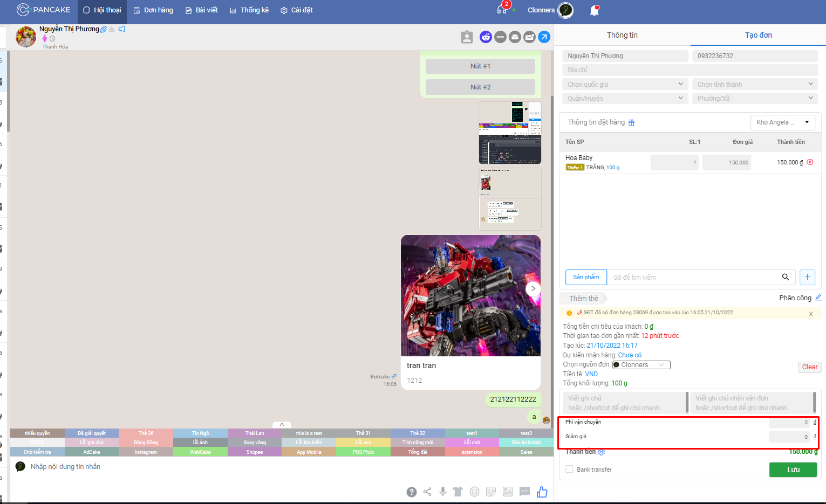Open the sticker picker icon

click(491, 492)
